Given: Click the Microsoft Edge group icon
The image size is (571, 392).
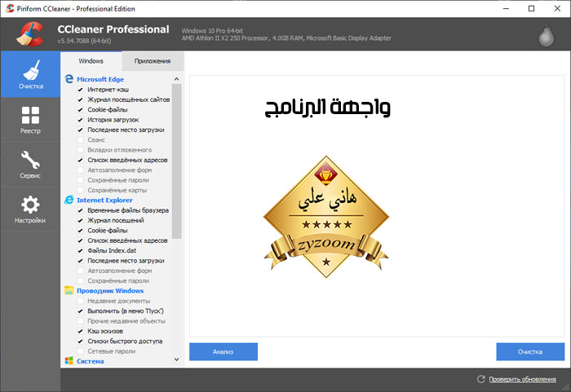Looking at the screenshot, I should tap(69, 79).
